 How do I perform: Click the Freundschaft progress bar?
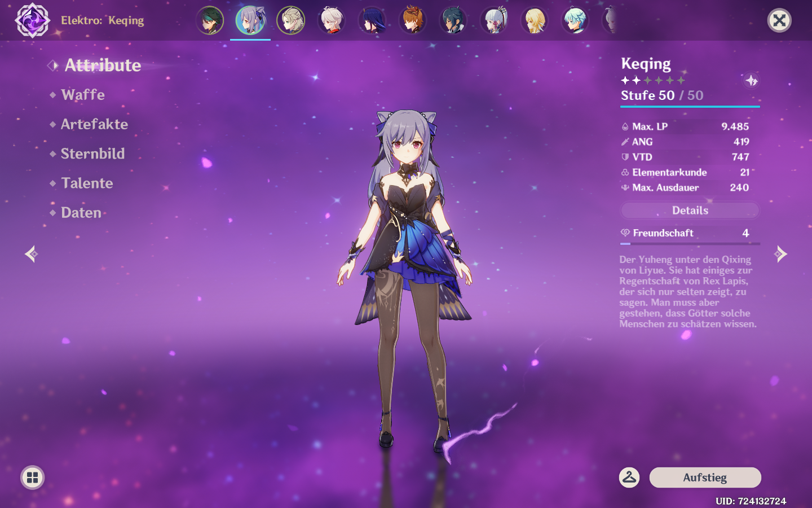coord(690,243)
